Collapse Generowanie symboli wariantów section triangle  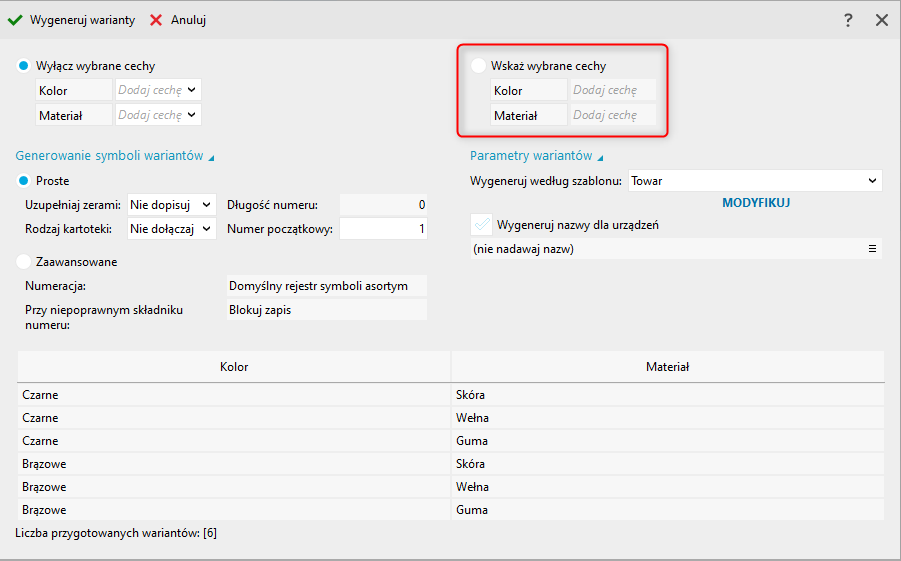click(x=212, y=157)
